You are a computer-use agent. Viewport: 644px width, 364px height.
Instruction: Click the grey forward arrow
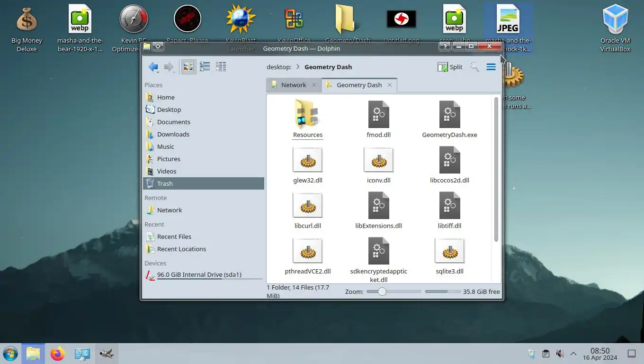169,67
